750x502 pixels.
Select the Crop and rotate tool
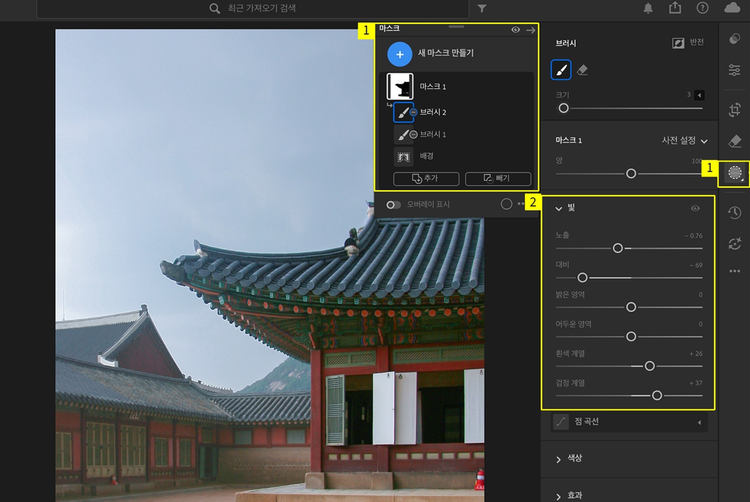(x=735, y=110)
